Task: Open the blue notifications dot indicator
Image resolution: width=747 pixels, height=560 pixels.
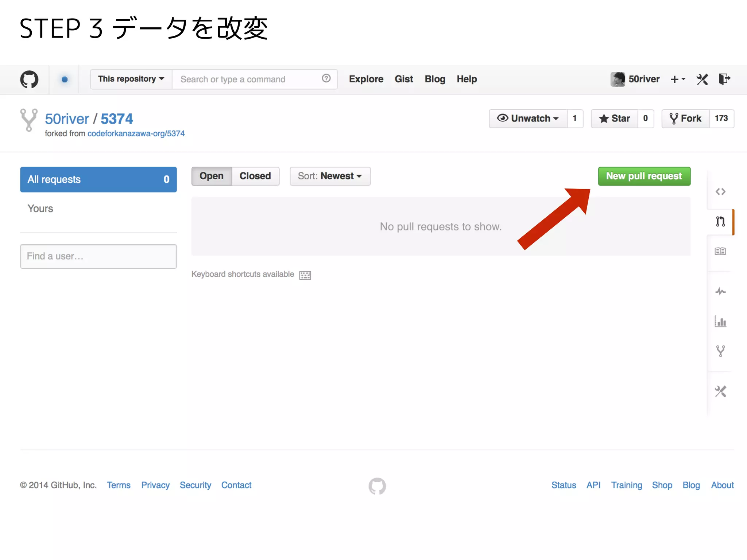Action: click(x=65, y=79)
